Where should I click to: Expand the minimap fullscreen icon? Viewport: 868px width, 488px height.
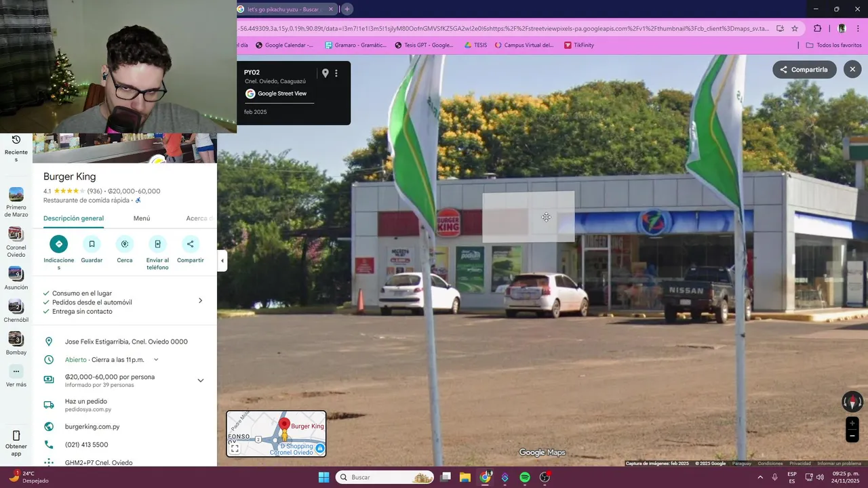tap(235, 449)
